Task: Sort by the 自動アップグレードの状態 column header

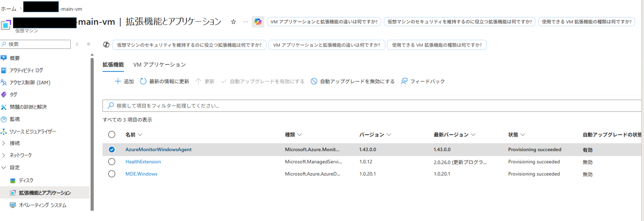Action: tap(612, 135)
